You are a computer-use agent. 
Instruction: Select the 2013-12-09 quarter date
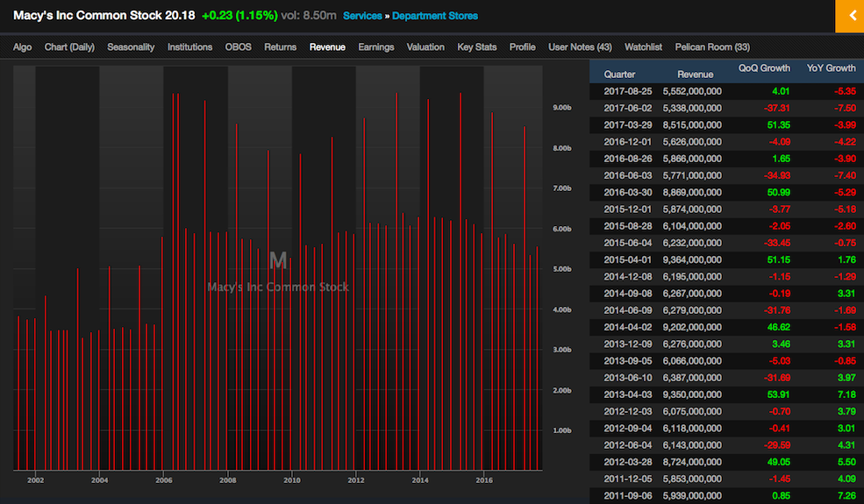[x=628, y=344]
